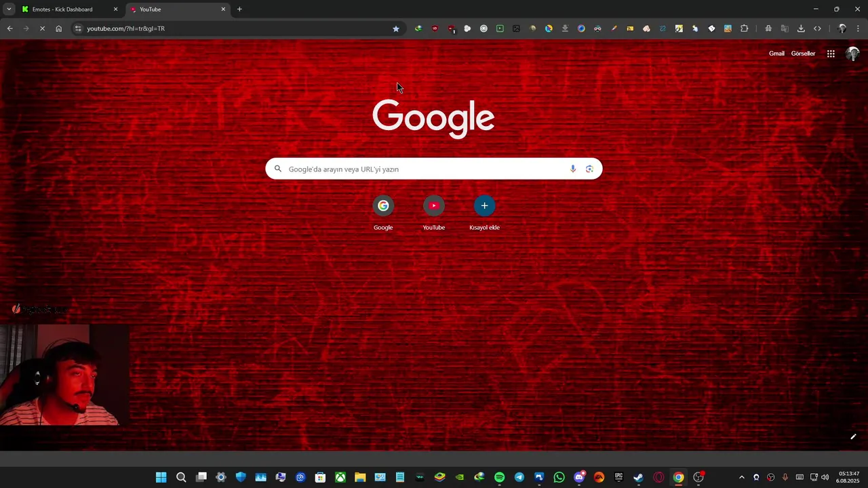The width and height of the screenshot is (868, 488).
Task: Close the YouTube tab
Action: (x=223, y=9)
